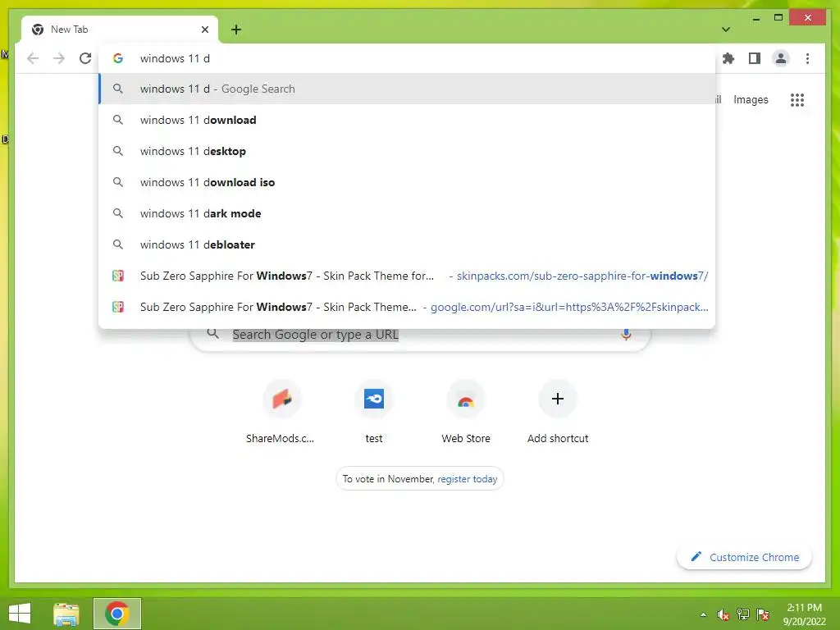Choose 'windows 11 desktop' suggestion
Viewport: 840px width, 630px height.
[x=407, y=151]
